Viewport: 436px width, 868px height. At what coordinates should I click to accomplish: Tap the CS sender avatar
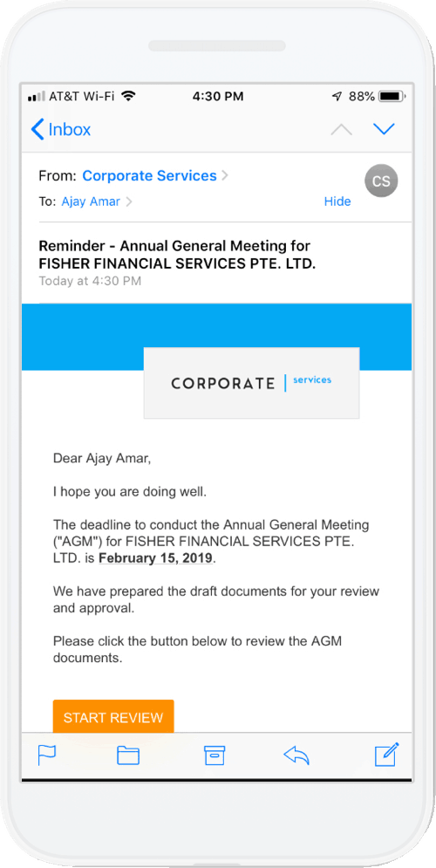[x=381, y=181]
